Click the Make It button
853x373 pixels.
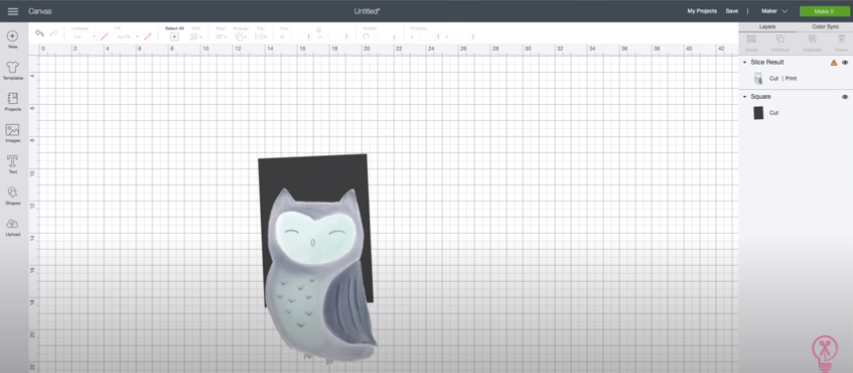[824, 11]
